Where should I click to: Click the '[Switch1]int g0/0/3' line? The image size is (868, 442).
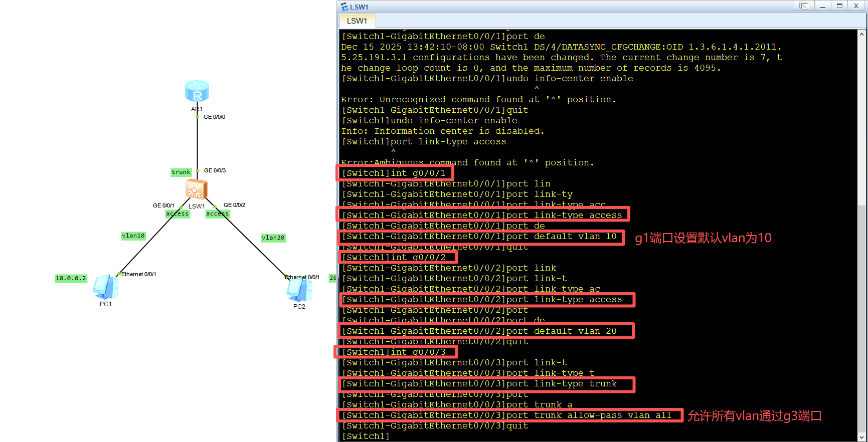[x=394, y=352]
